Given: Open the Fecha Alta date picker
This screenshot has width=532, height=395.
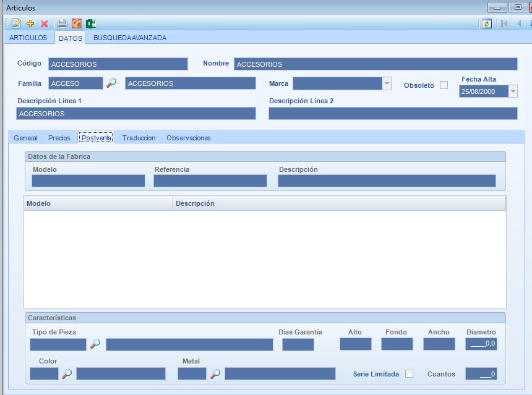Looking at the screenshot, I should 513,91.
